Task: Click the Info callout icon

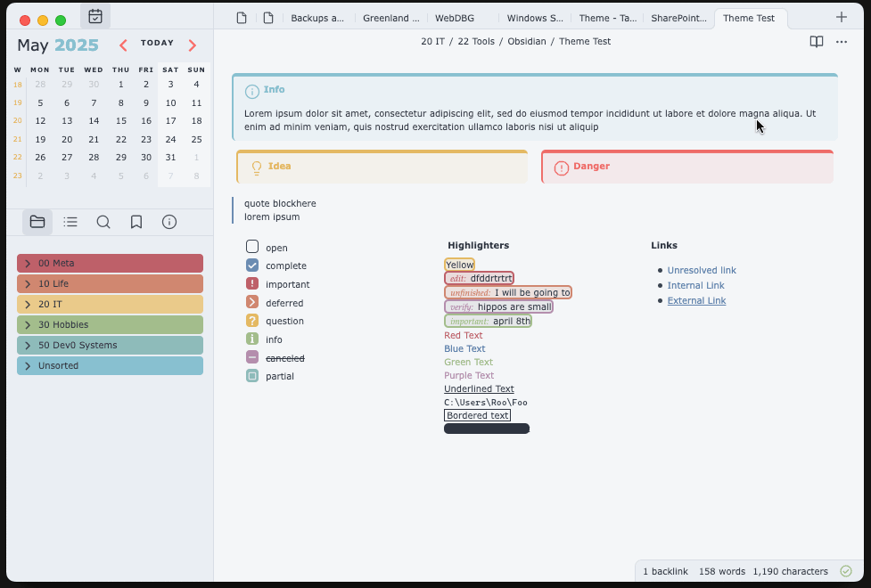Action: 252,91
